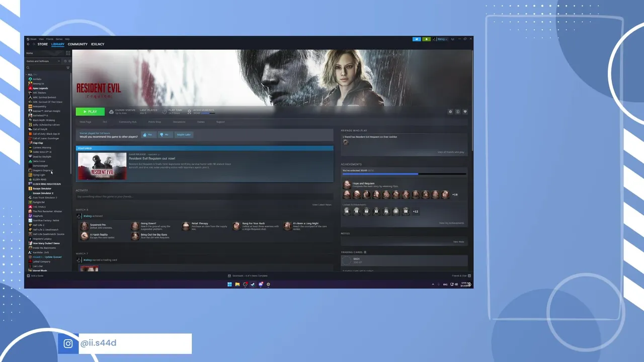Screen dimensions: 644x362
Task: Select Black Myth: Wukong in the list
Action: pos(44,120)
